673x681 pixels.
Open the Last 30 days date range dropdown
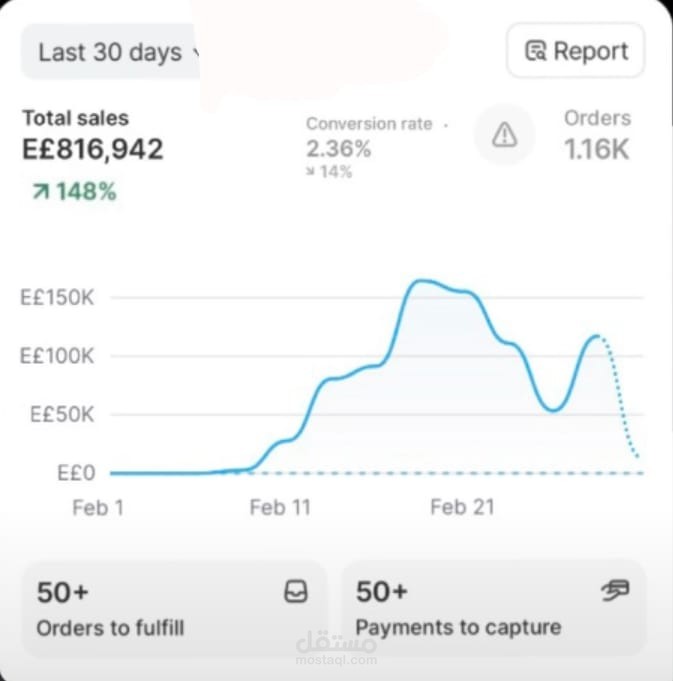point(111,52)
